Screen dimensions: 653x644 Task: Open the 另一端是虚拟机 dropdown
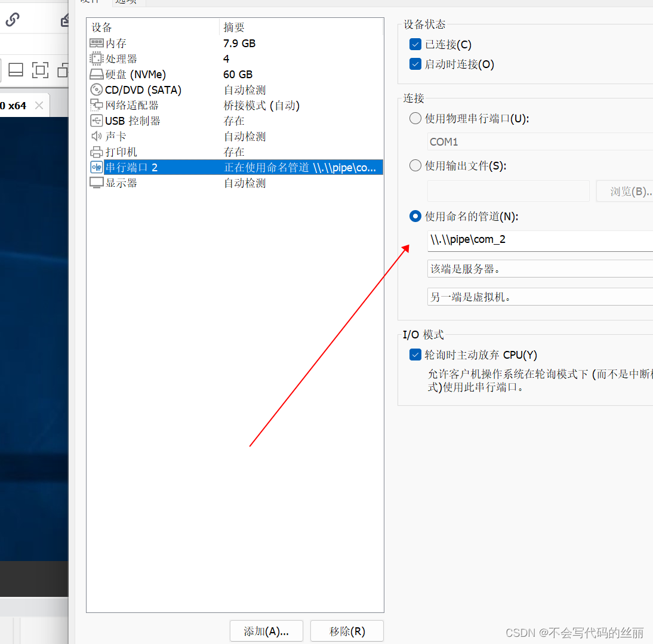point(540,297)
